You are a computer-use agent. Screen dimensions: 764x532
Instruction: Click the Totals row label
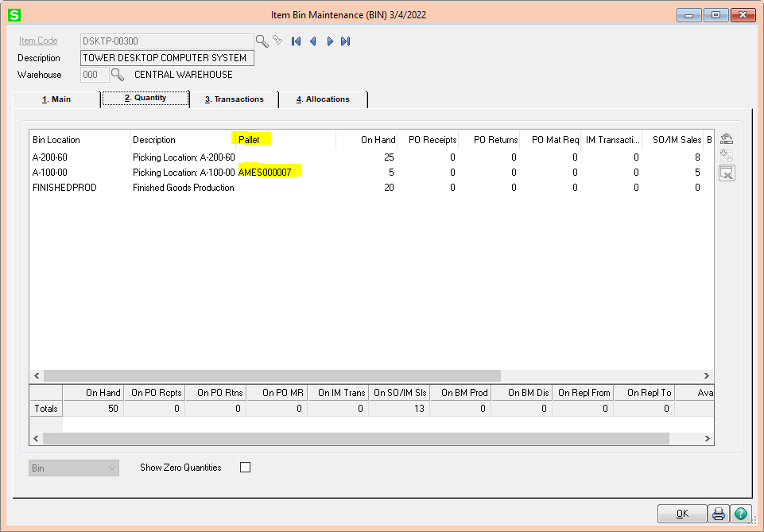[x=46, y=409]
